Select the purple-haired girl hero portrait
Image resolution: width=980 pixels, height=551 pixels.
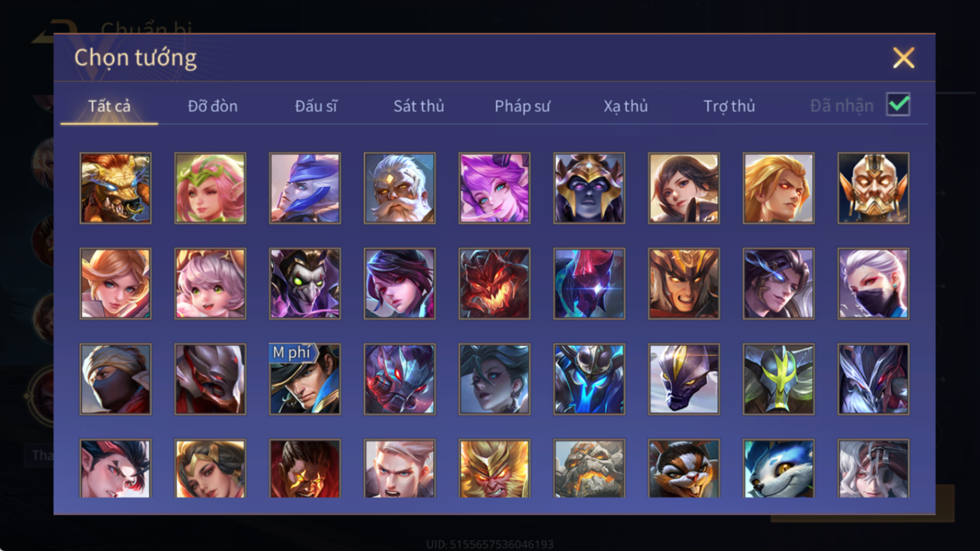pyautogui.click(x=495, y=188)
